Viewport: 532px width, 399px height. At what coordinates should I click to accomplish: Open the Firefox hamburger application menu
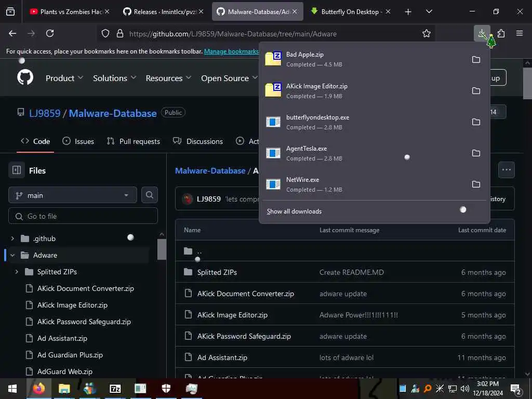tap(519, 33)
